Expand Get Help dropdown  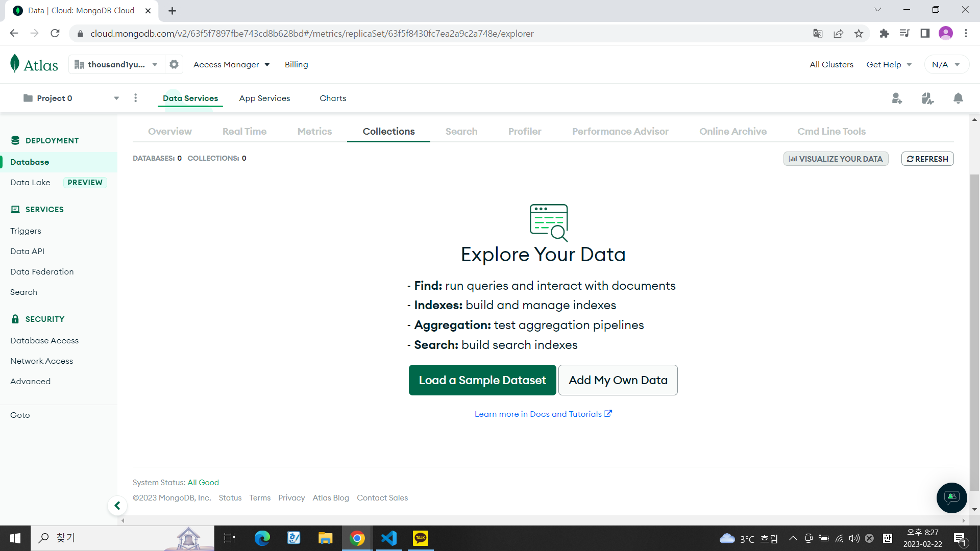click(x=889, y=64)
